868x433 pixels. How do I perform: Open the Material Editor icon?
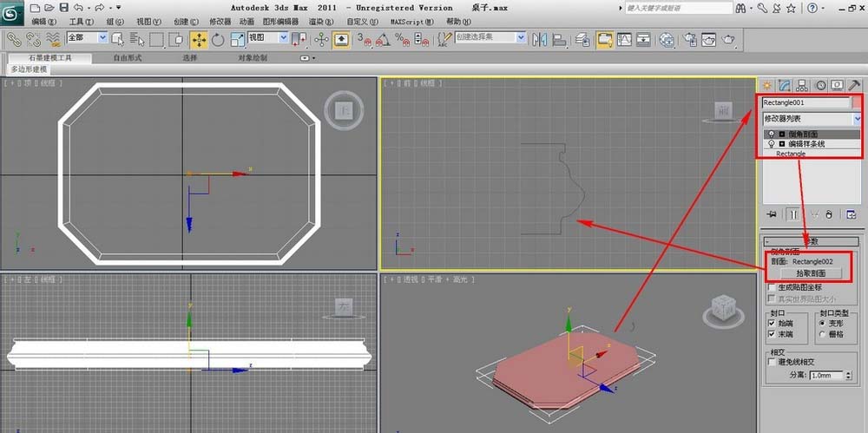667,39
